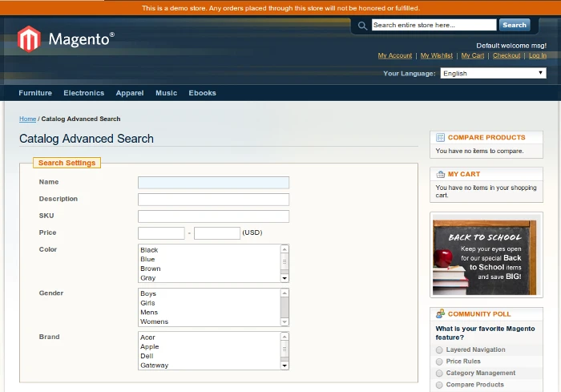Image resolution: width=561 pixels, height=392 pixels.
Task: Open the Apparel category menu
Action: pos(130,93)
